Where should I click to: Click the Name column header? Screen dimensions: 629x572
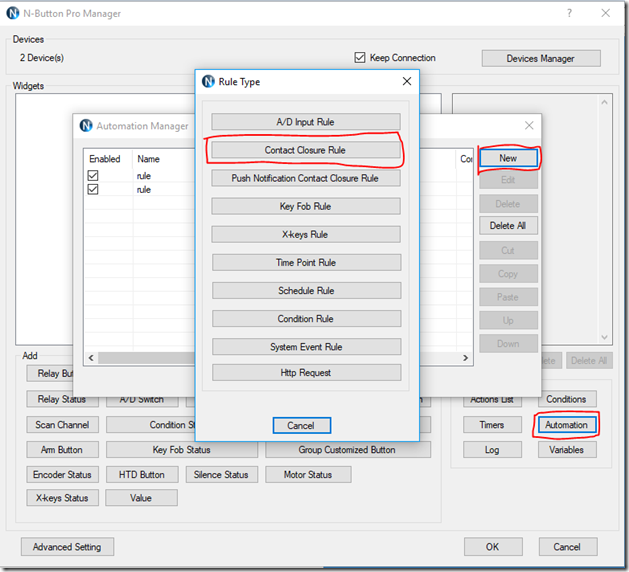pos(148,159)
